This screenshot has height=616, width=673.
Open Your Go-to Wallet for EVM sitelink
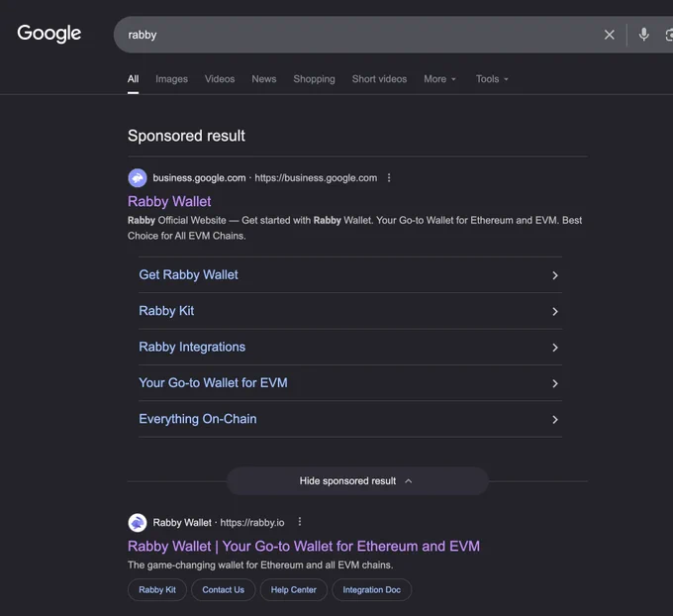click(x=214, y=382)
